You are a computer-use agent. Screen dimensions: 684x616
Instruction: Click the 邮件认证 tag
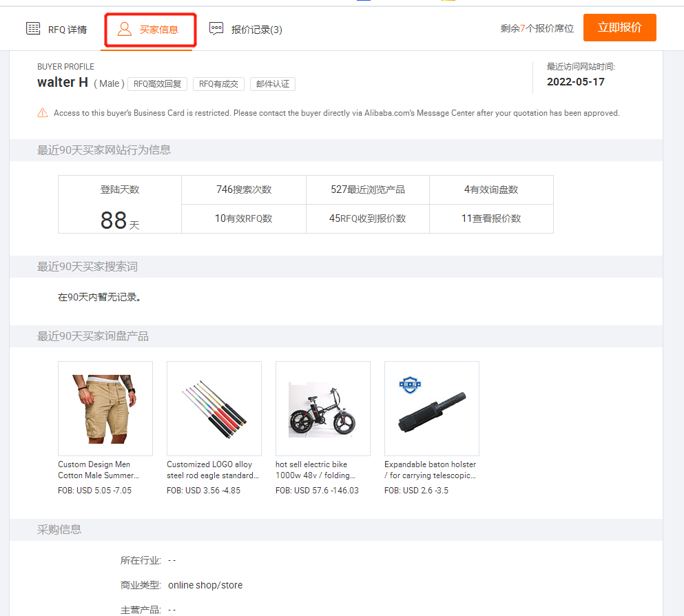point(273,84)
